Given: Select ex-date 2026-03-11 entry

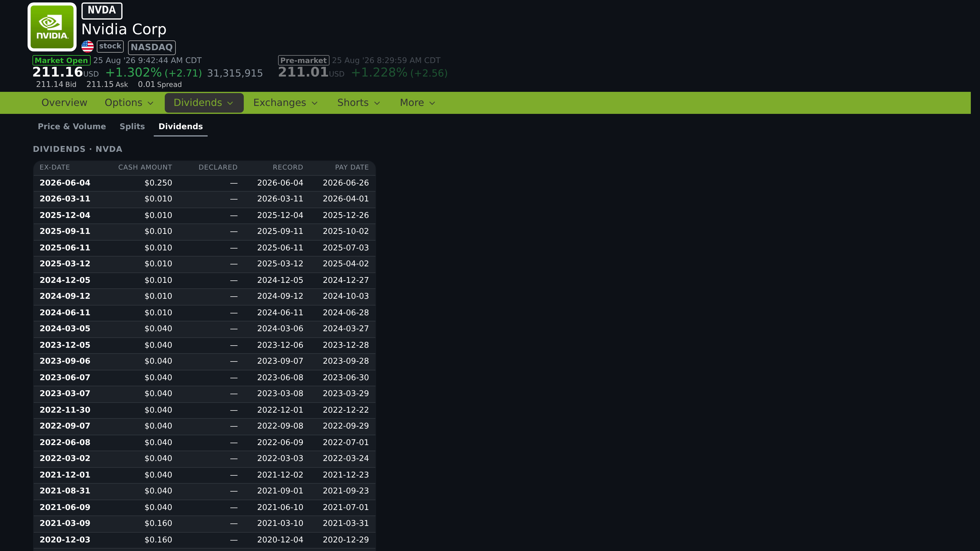Looking at the screenshot, I should click(65, 199).
